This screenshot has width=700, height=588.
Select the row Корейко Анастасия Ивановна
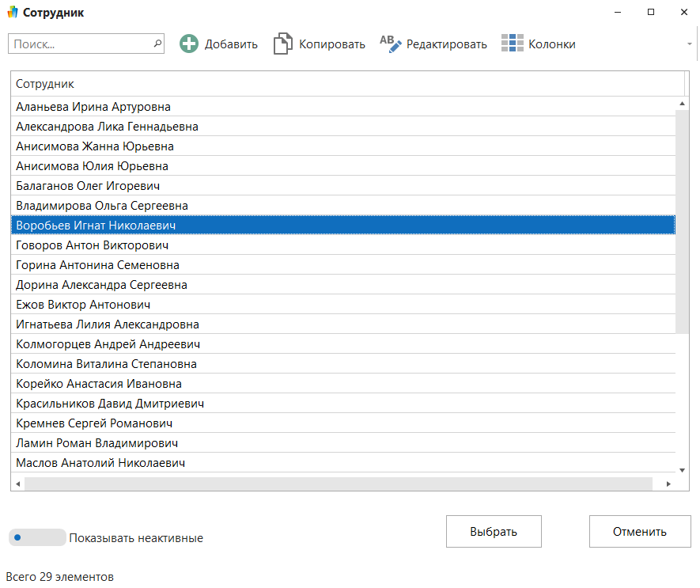point(99,384)
